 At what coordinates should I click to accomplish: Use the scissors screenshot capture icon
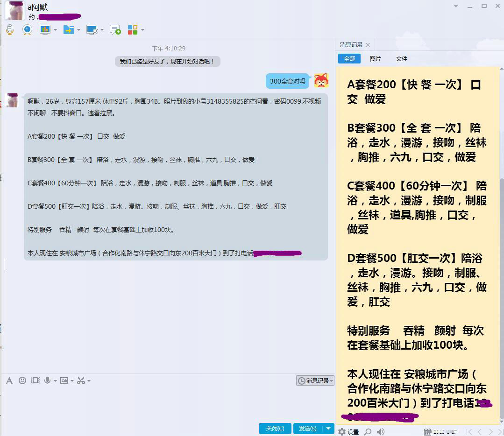pyautogui.click(x=82, y=380)
